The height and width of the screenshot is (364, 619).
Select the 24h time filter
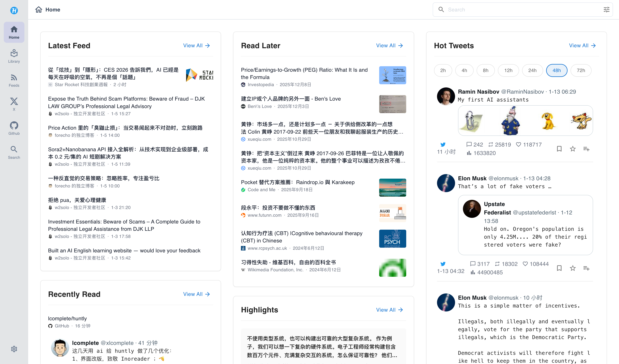532,70
